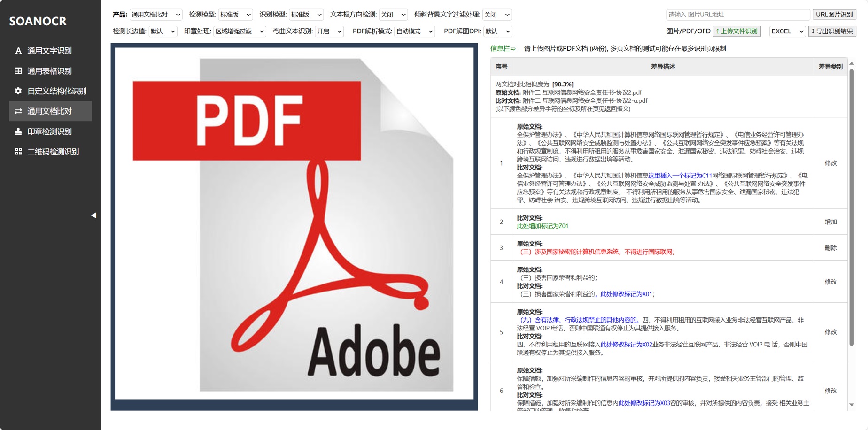The height and width of the screenshot is (430, 868).
Task: Click the 序号 column header
Action: (501, 67)
